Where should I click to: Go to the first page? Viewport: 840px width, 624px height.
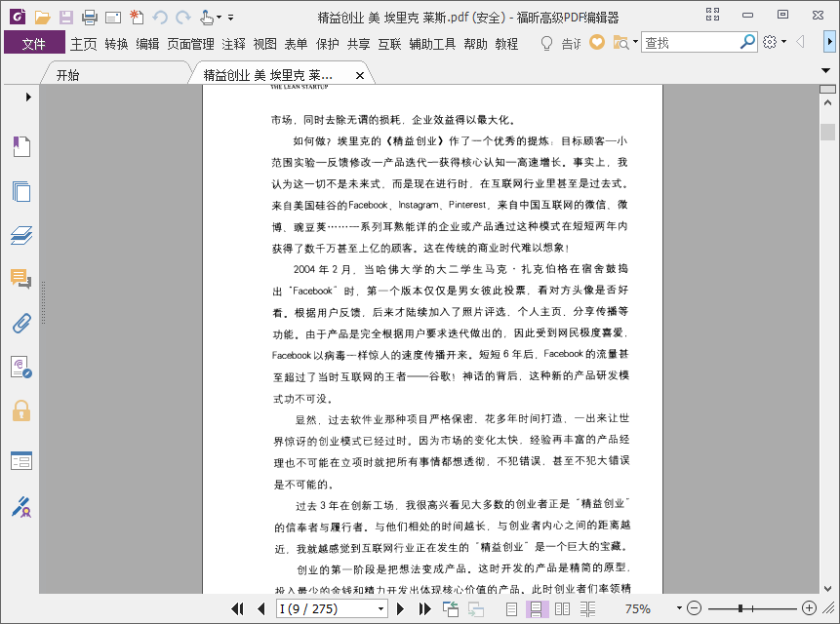[237, 608]
